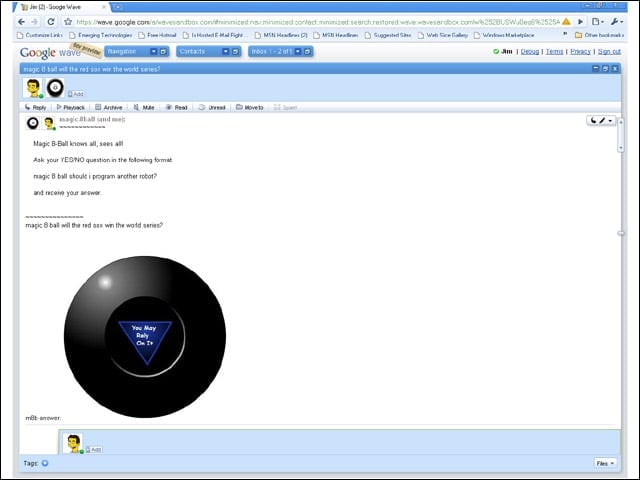Click the greyed Spam button

[285, 107]
